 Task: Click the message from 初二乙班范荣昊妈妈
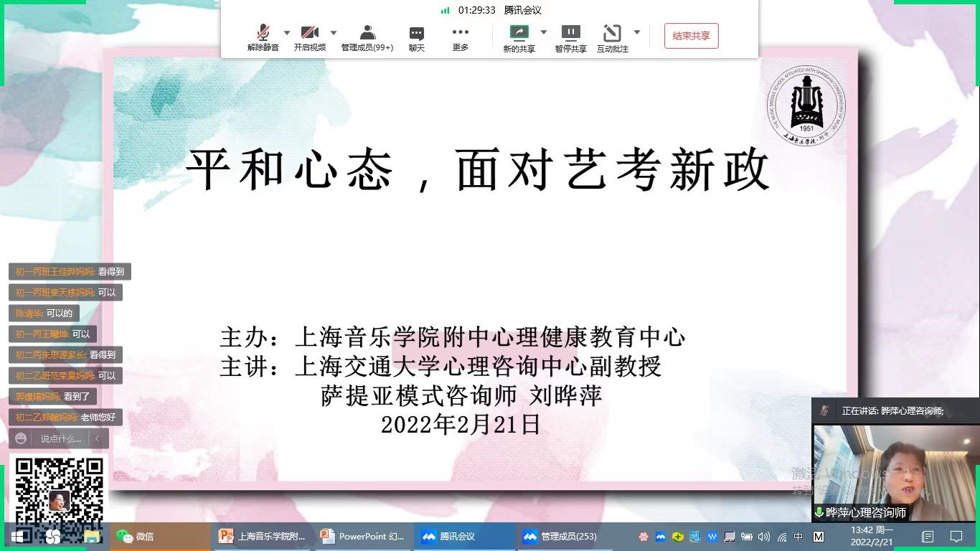tap(65, 376)
